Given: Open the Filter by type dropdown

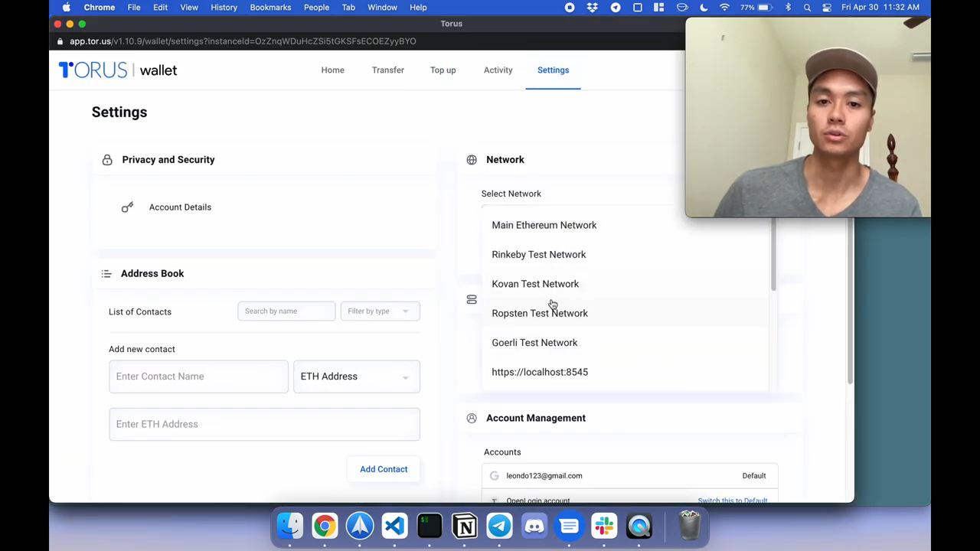Looking at the screenshot, I should pos(380,311).
